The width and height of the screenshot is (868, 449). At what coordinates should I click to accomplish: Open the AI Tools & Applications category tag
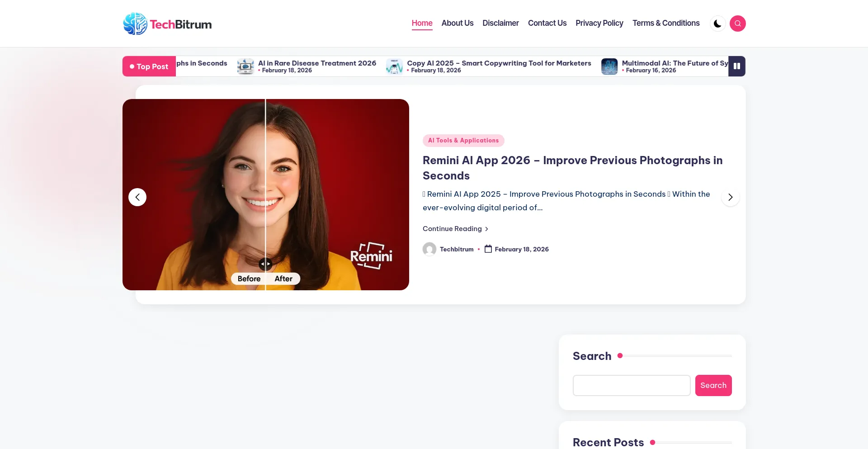(x=463, y=141)
